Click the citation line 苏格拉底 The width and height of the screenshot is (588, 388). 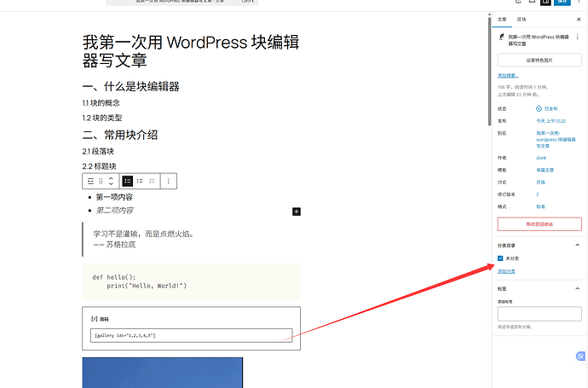(x=114, y=245)
